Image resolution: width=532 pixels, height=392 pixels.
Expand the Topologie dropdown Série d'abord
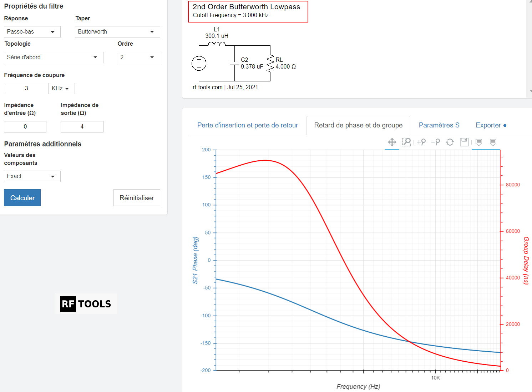pyautogui.click(x=54, y=57)
